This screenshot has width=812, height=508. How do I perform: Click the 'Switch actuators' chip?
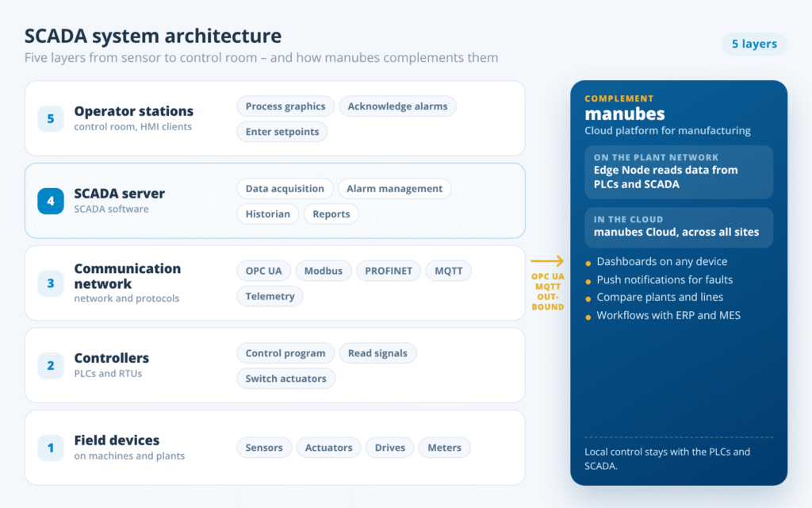285,379
